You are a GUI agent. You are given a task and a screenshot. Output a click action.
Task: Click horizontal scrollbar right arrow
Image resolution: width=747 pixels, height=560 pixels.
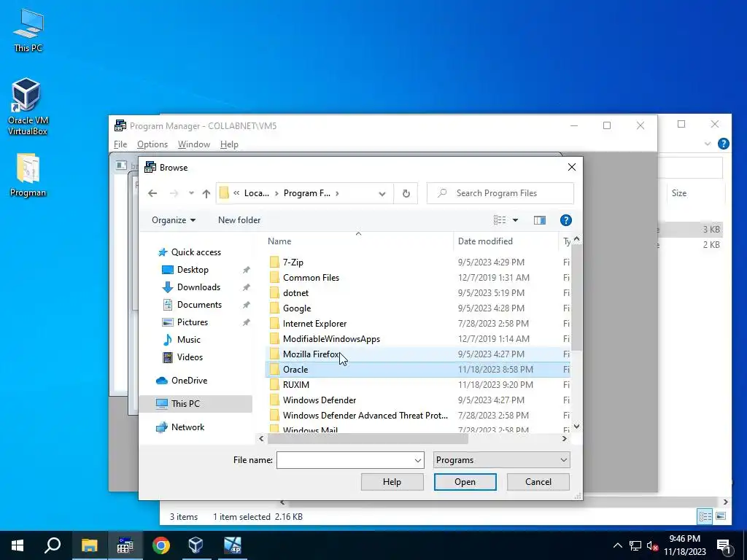click(x=565, y=438)
